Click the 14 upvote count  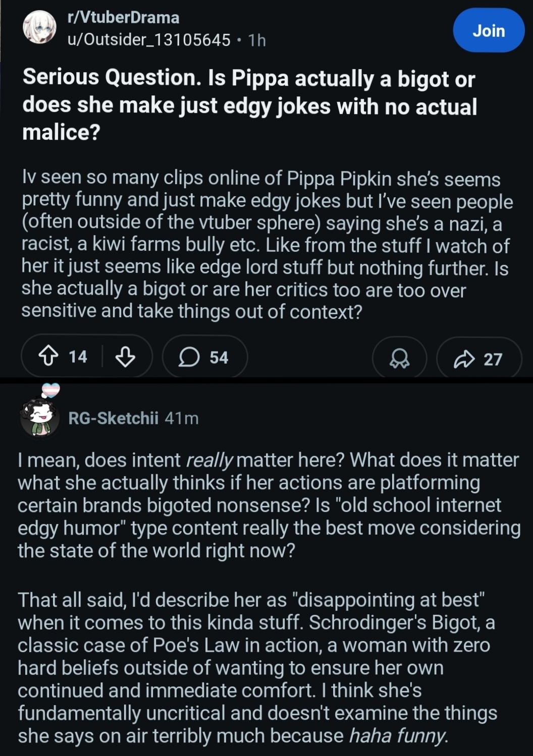[78, 357]
